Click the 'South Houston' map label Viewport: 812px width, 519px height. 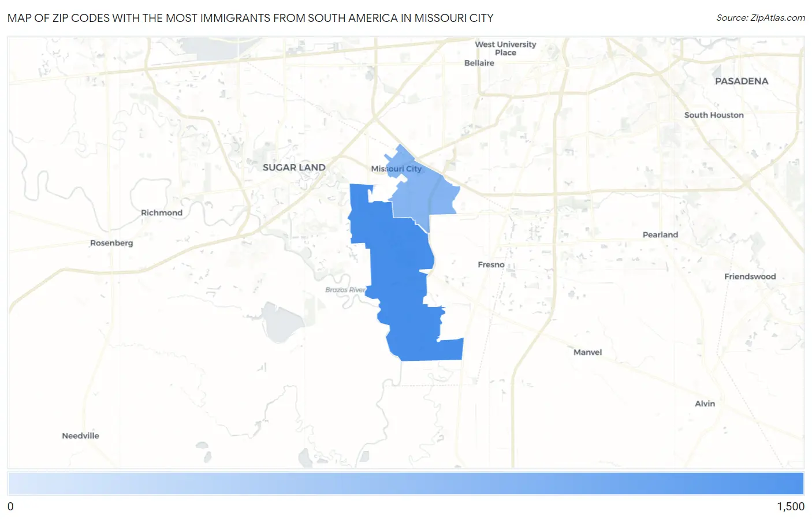click(714, 115)
